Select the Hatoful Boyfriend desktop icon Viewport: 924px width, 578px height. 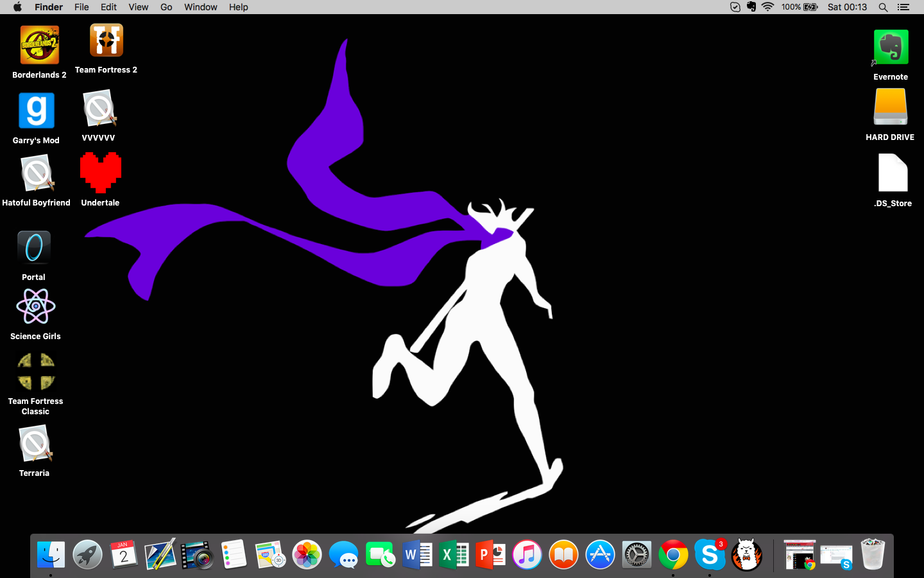coord(37,173)
